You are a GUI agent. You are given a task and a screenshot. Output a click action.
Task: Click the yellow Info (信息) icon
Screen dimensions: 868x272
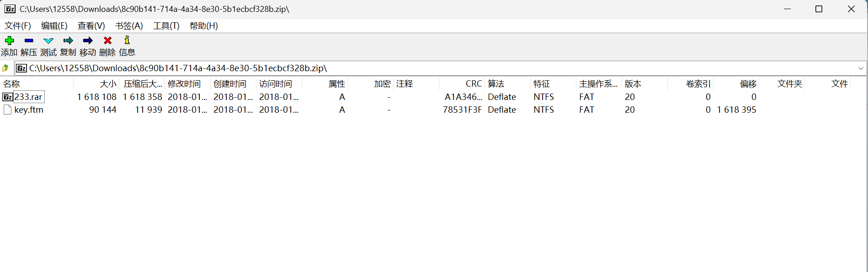pyautogui.click(x=127, y=40)
